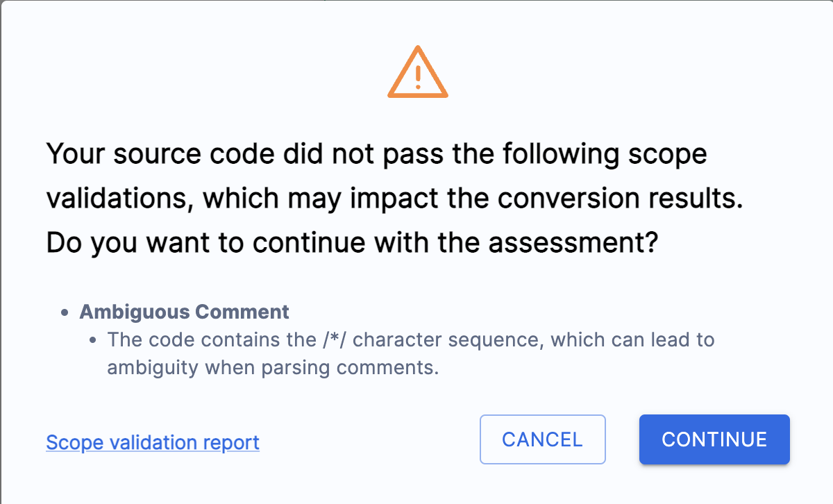Click the sub-bullet under Ambiguous Comment
This screenshot has width=833, height=504.
click(x=92, y=339)
